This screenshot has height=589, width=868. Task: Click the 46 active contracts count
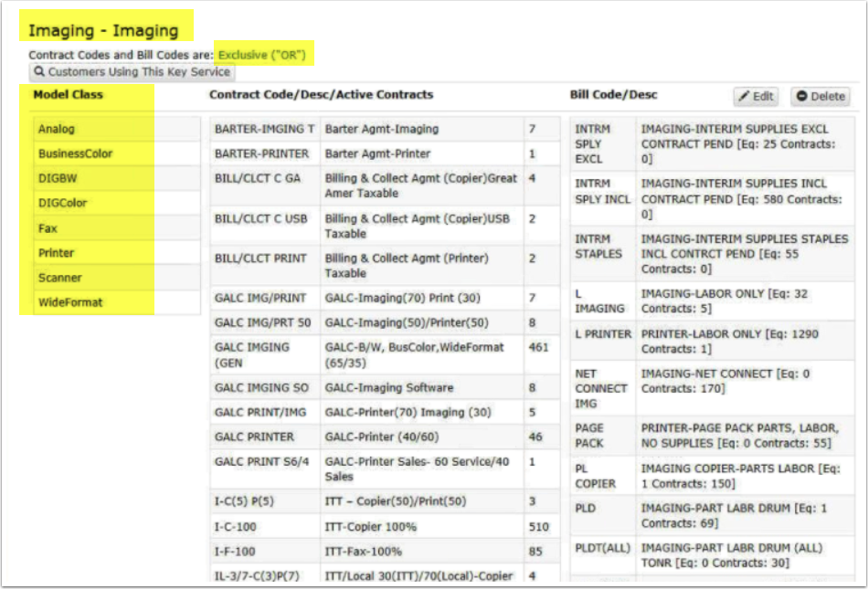click(x=535, y=436)
